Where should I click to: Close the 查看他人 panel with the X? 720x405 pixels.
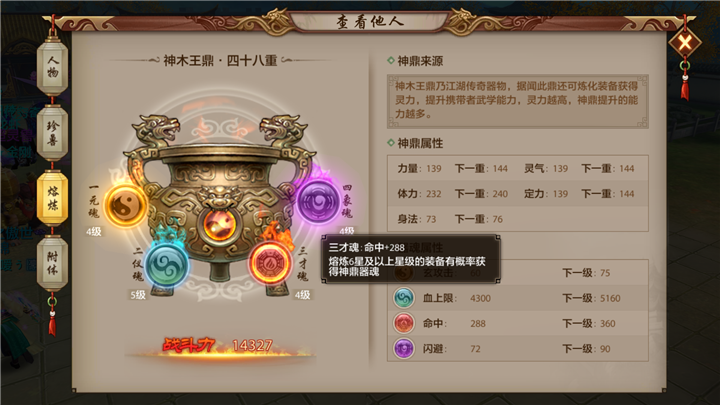685,43
